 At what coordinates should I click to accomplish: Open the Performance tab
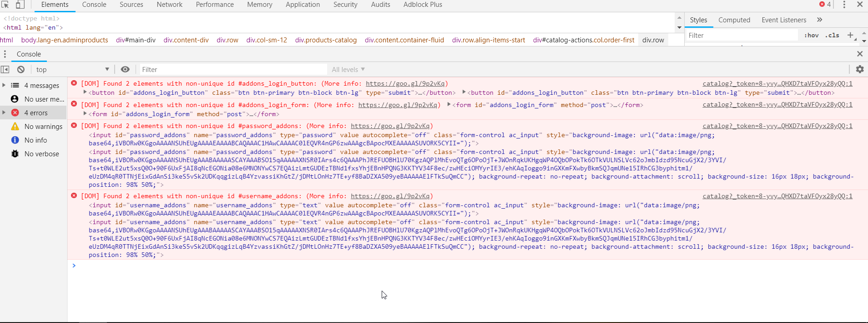click(215, 5)
